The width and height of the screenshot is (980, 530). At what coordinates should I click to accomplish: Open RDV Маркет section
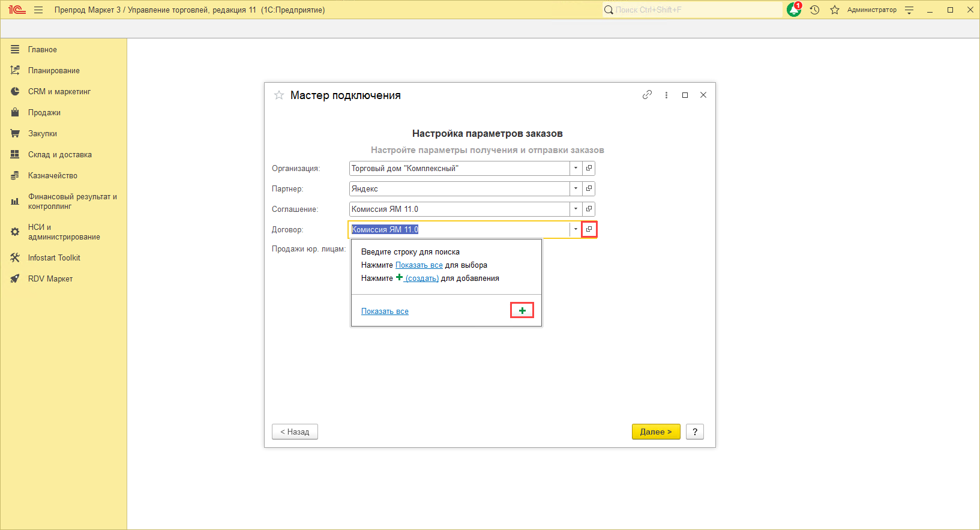pos(50,279)
